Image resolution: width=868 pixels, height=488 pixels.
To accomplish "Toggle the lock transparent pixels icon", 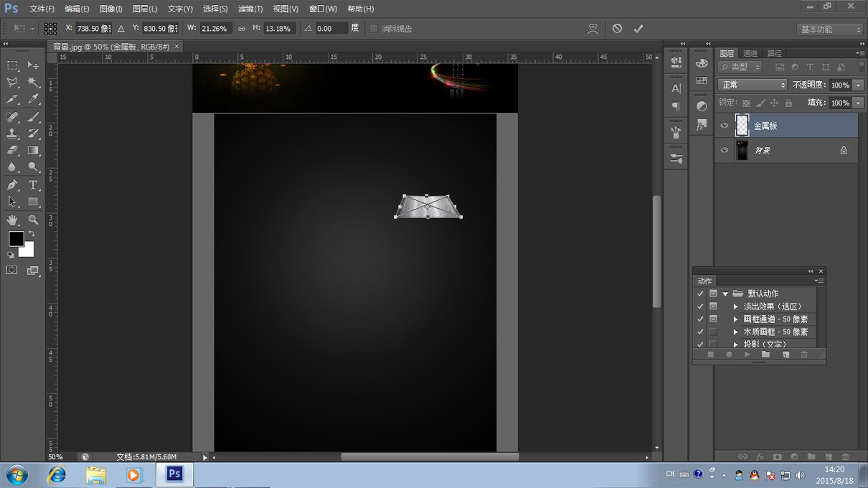I will (x=746, y=103).
